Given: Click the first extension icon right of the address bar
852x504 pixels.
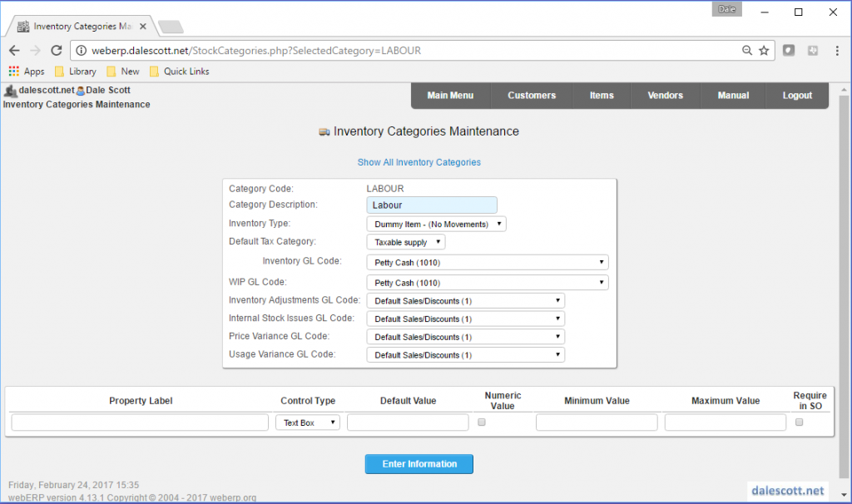Looking at the screenshot, I should (x=787, y=50).
